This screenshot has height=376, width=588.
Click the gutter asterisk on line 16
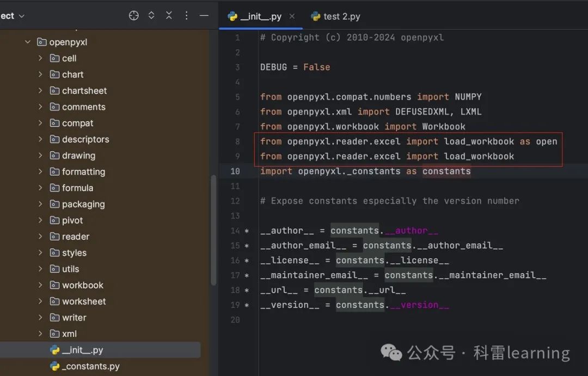click(x=247, y=261)
